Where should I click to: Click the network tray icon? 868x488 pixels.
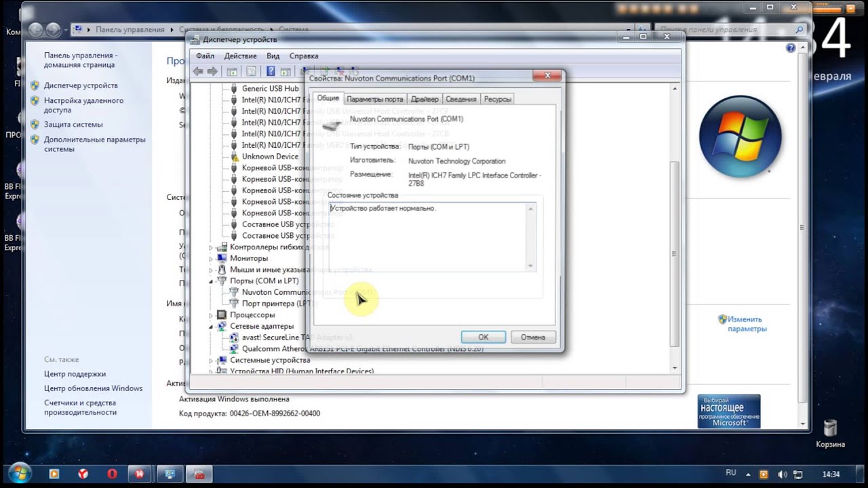click(800, 474)
